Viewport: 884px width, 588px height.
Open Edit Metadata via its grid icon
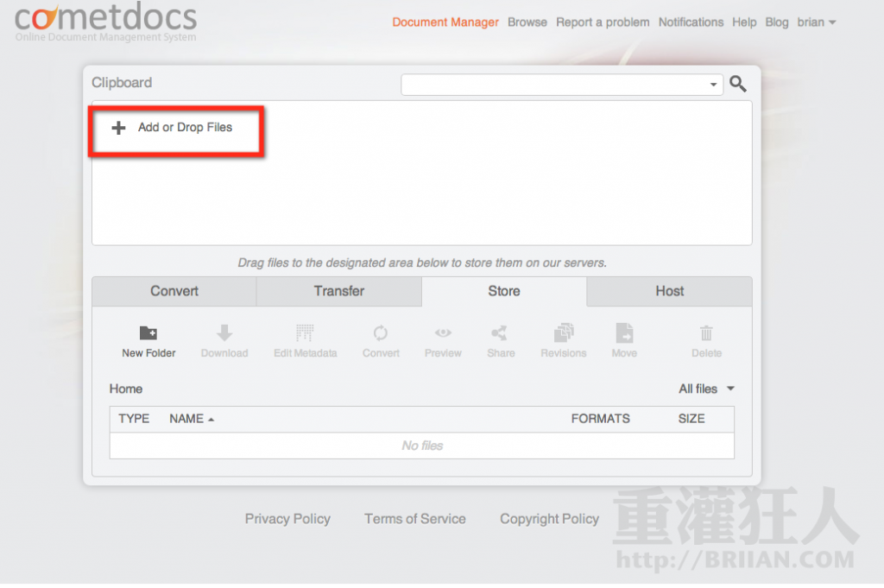coord(305,334)
